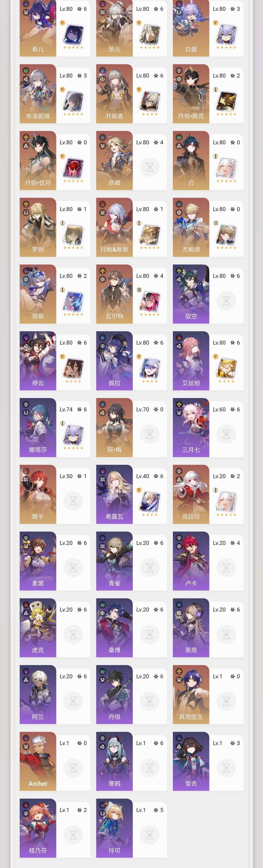Click the 真理医生 character portrait
Screen dimensions: 263x868
191,695
